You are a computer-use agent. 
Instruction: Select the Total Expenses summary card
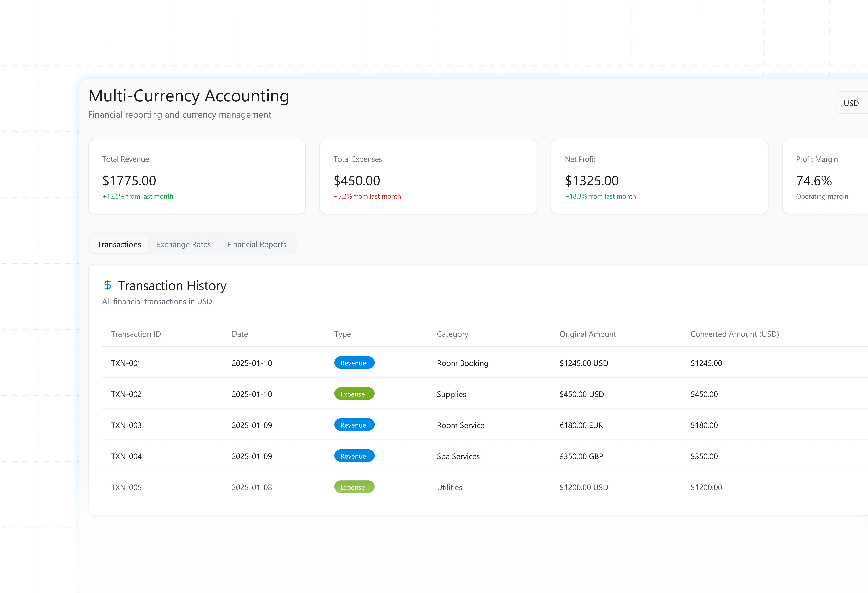coord(428,176)
